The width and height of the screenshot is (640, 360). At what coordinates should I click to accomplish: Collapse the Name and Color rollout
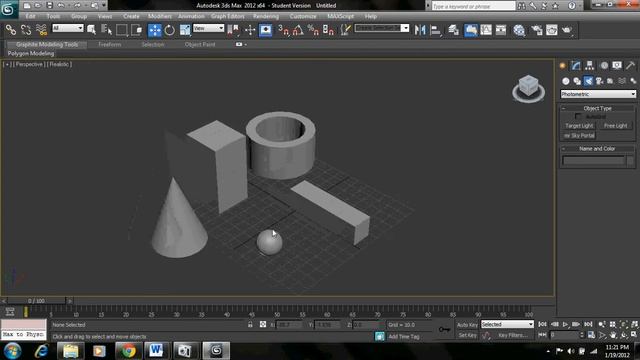pos(598,149)
